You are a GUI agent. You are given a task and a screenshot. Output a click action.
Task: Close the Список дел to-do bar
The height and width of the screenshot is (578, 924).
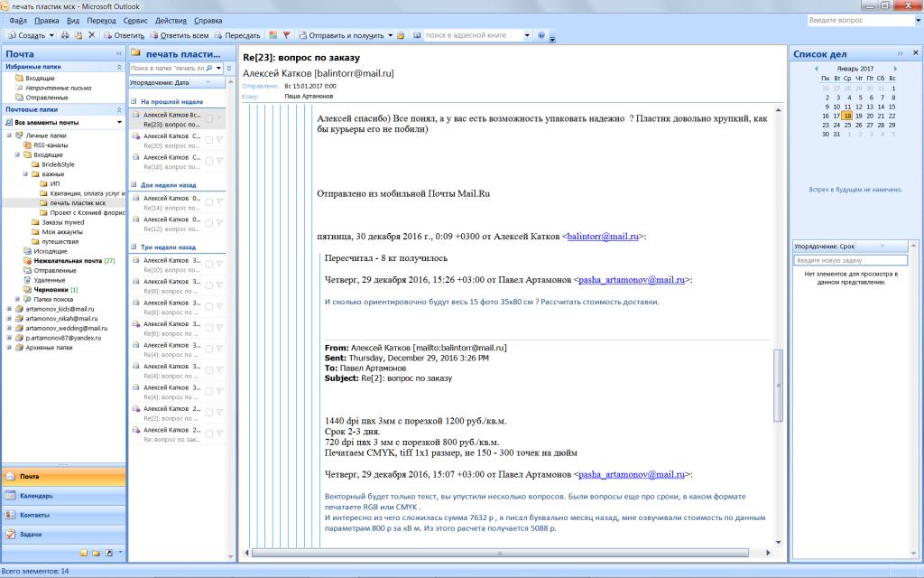point(915,53)
